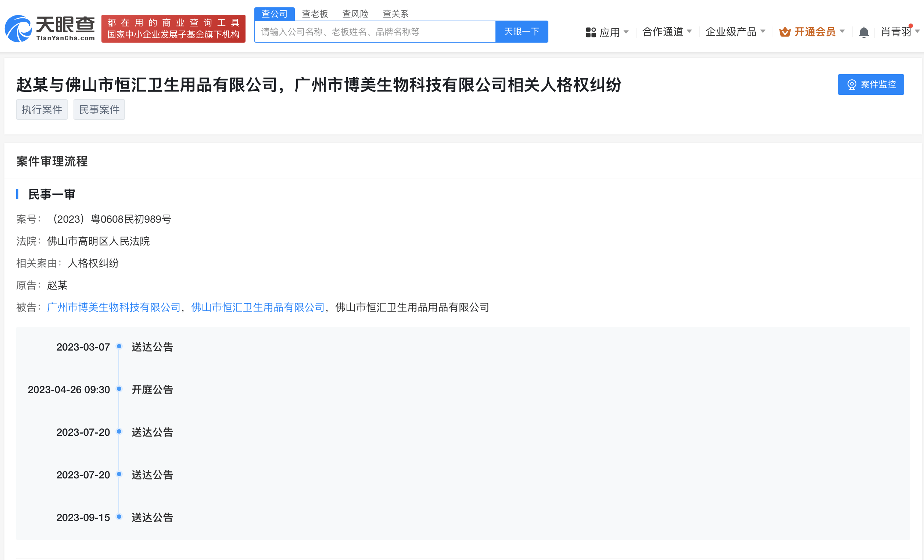Open the 肖青羽 user account menu
The height and width of the screenshot is (560, 924).
(900, 32)
